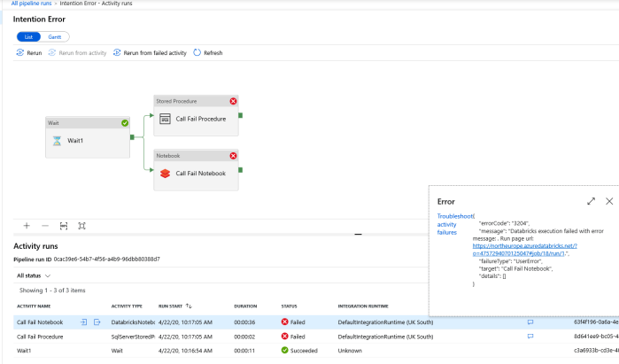Open the All status filter dropdown
Screen dimensions: 619x364
pos(34,275)
